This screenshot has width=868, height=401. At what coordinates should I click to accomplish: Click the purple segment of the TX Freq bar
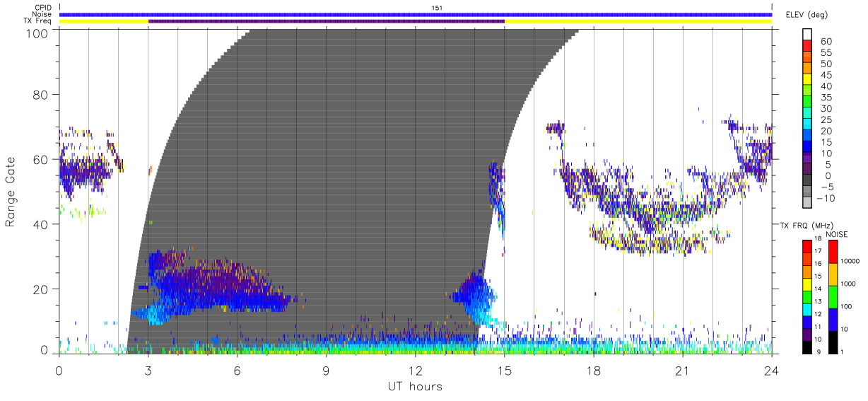click(326, 21)
